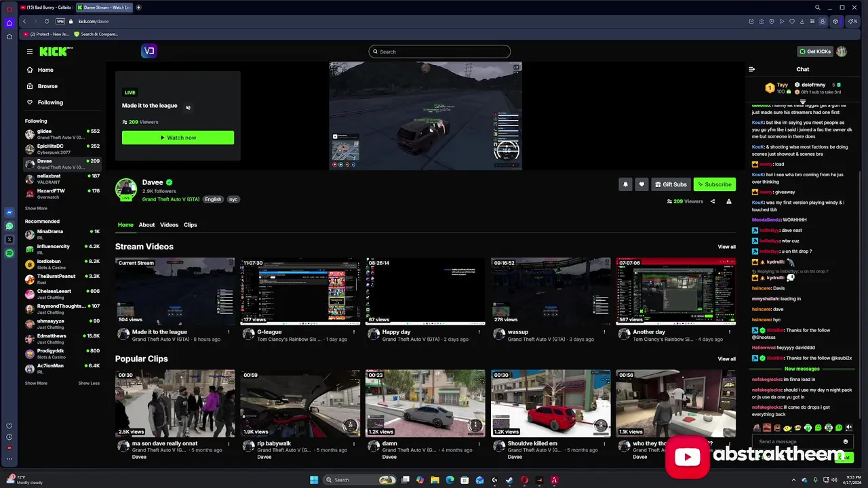Viewport: 868px width, 488px height.
Task: Click the Get KICKs button
Action: click(x=814, y=52)
